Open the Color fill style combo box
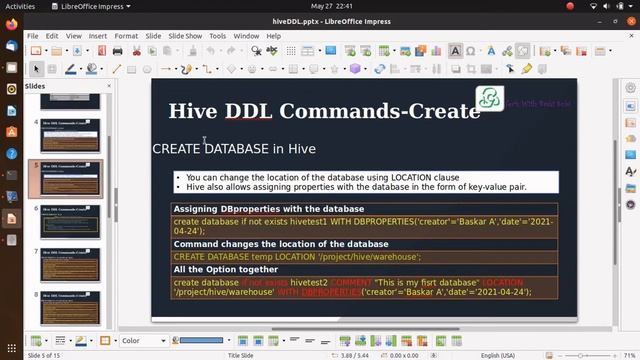This screenshot has height=360, width=640. click(x=143, y=340)
